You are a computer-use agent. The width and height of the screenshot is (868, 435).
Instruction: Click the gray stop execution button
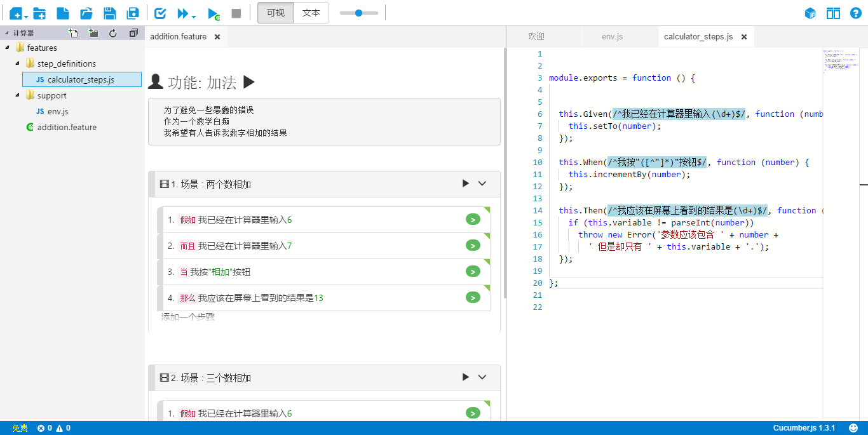(236, 13)
